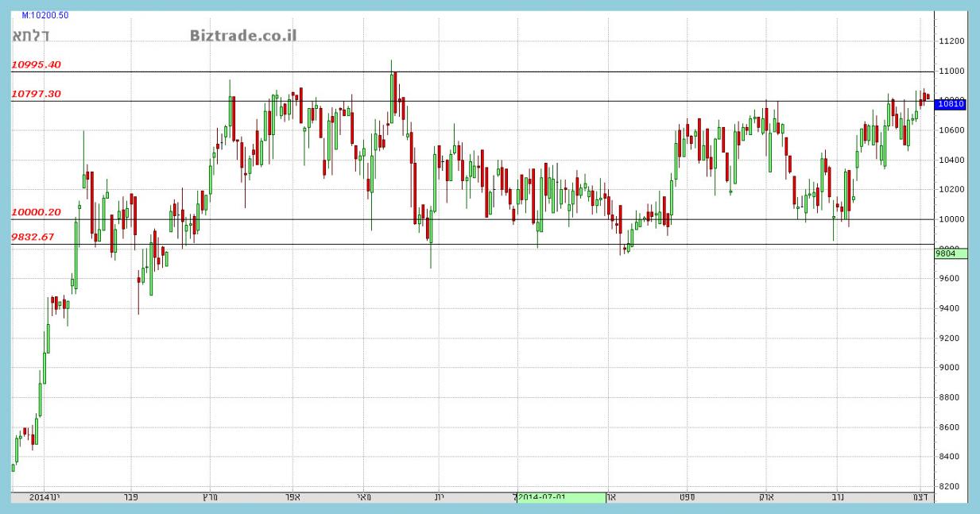Click the ספט month label on time axis
980x514 pixels.
point(686,497)
